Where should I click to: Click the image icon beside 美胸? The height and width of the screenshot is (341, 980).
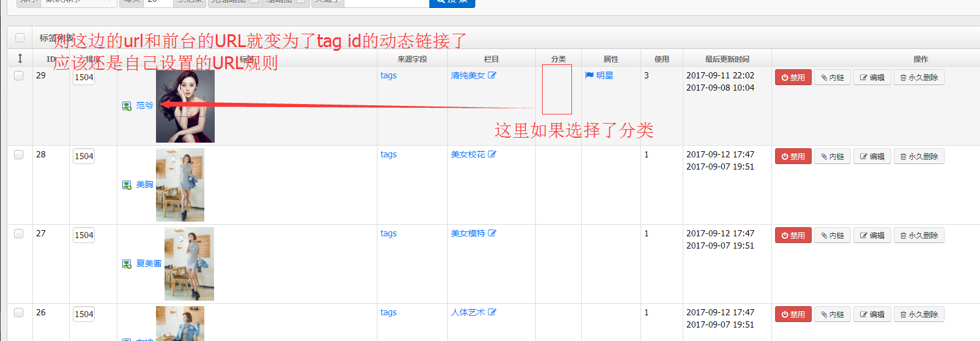point(127,185)
